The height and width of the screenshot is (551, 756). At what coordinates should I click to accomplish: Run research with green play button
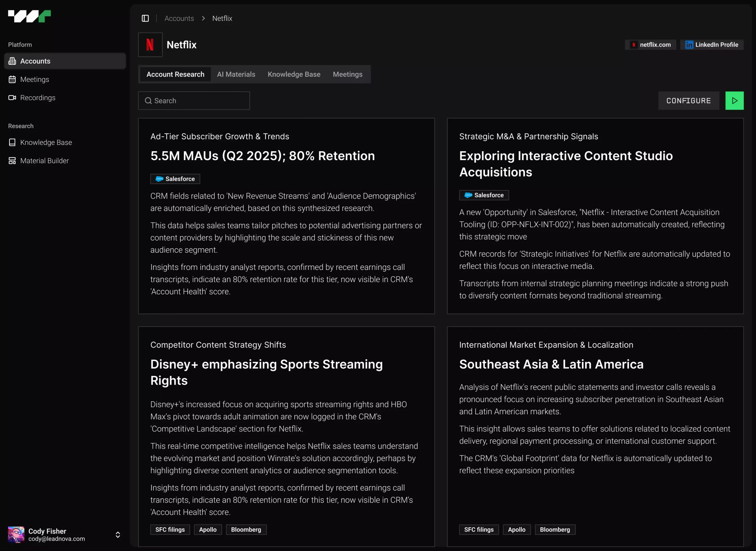point(734,101)
